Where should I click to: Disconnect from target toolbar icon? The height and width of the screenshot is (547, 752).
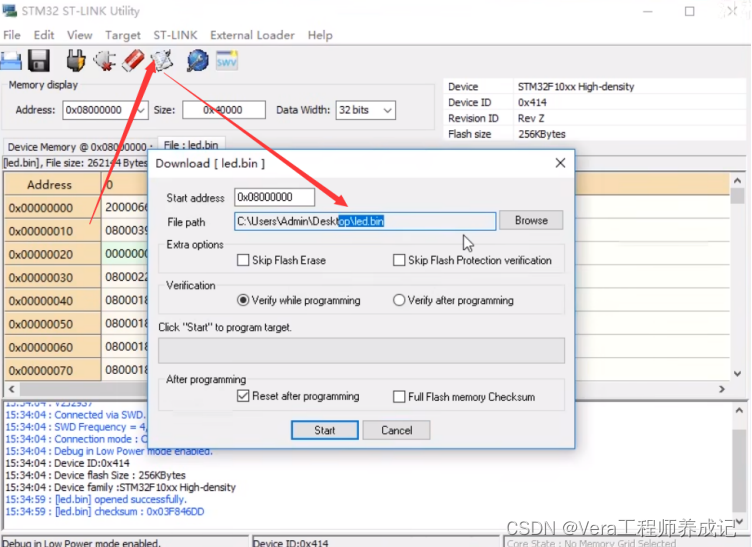pos(105,61)
